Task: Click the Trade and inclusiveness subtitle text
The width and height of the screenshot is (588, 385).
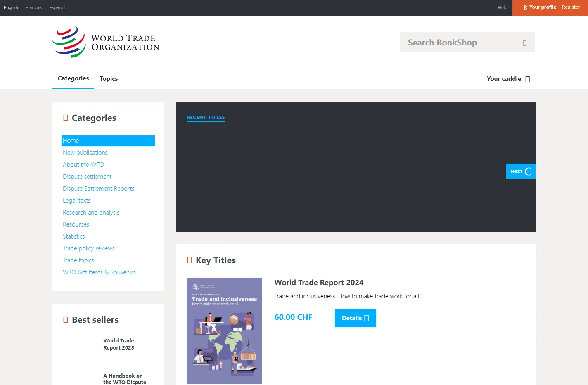Action: [x=346, y=296]
